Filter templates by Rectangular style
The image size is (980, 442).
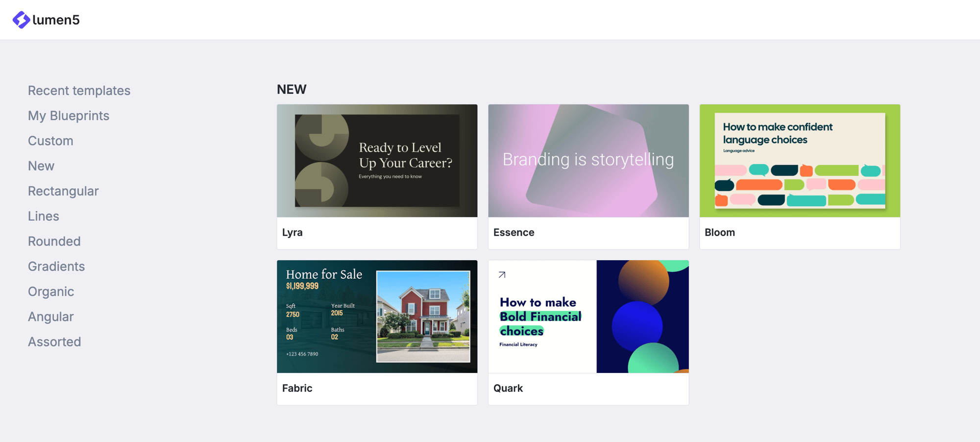tap(63, 191)
